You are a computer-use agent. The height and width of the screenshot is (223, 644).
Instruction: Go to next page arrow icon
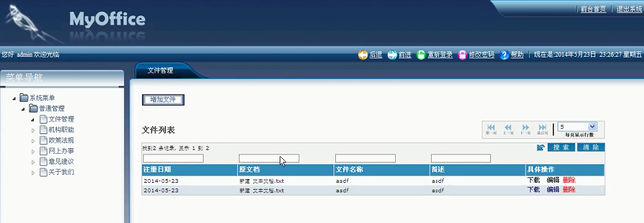point(525,128)
